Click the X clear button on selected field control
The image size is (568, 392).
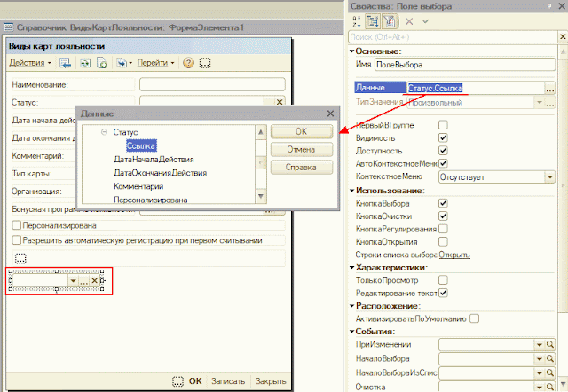click(94, 280)
